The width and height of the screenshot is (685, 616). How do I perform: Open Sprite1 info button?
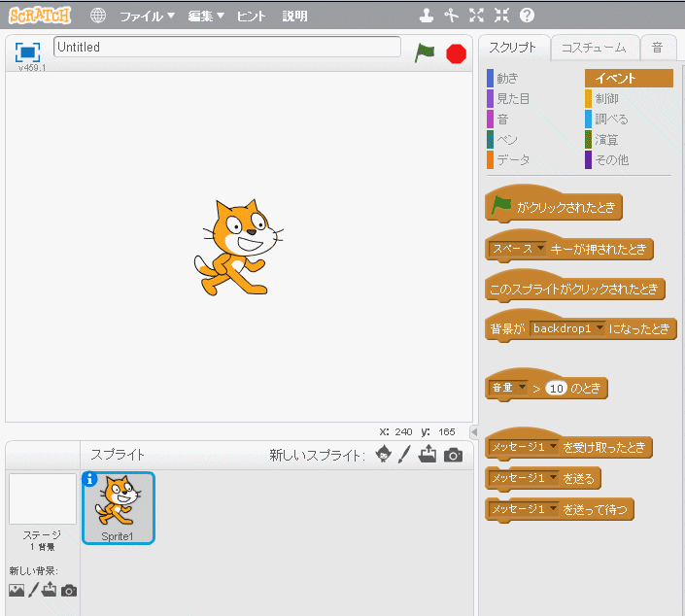pyautogui.click(x=89, y=479)
